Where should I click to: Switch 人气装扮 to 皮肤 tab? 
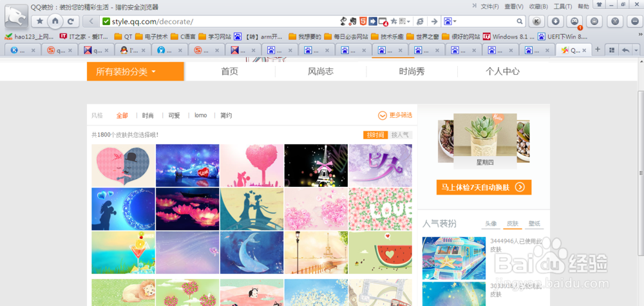click(x=513, y=224)
